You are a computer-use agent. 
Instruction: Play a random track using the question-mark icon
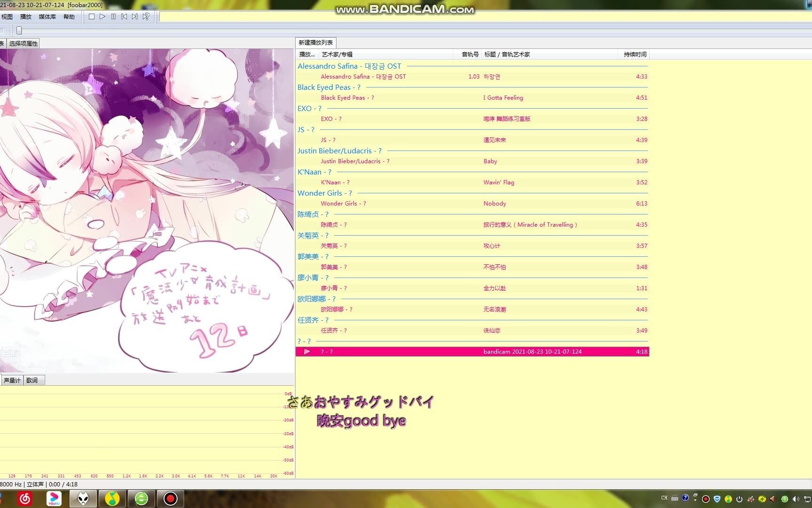pos(146,16)
